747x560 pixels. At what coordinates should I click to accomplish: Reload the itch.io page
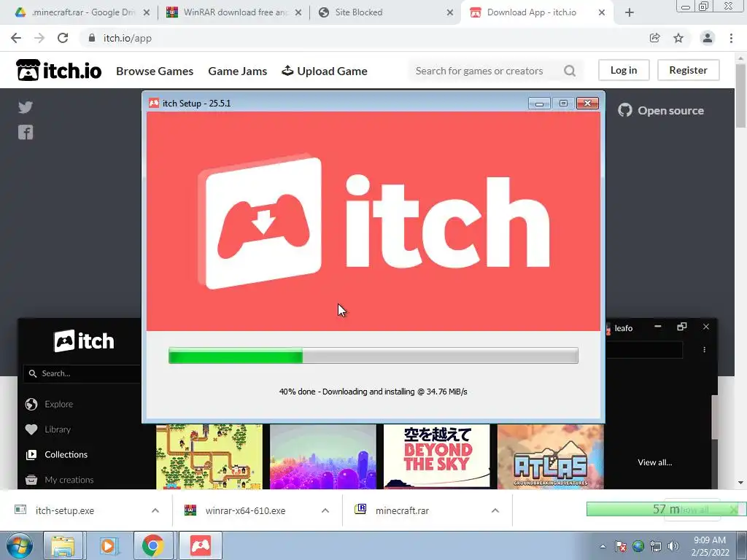(x=63, y=38)
